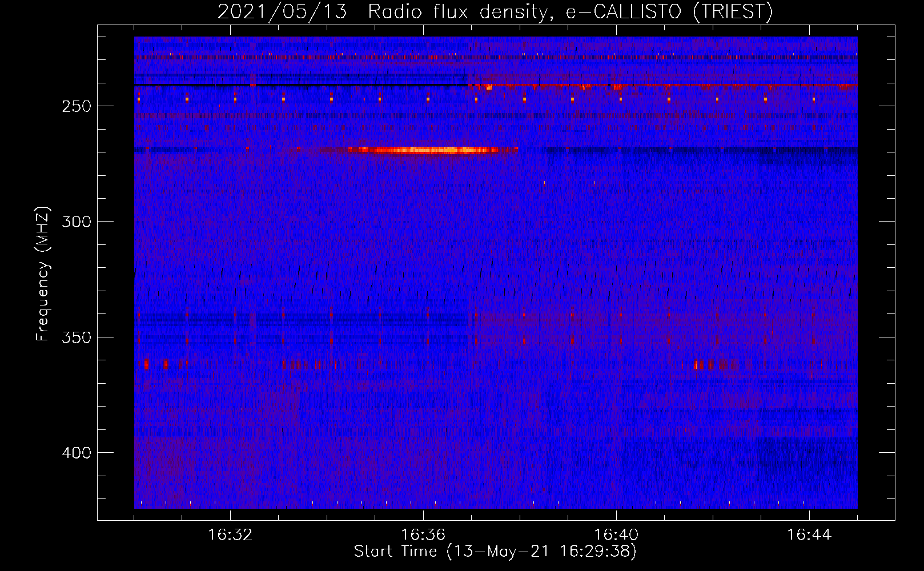Click the 16:40 time tick label
This screenshot has width=924, height=571.
pyautogui.click(x=616, y=535)
